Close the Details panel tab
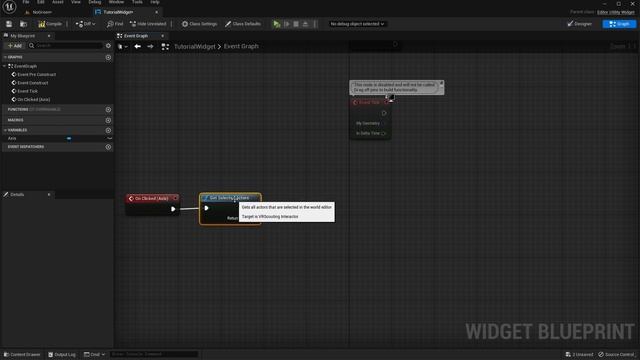Viewport: 640px width, 360px height. click(49, 195)
